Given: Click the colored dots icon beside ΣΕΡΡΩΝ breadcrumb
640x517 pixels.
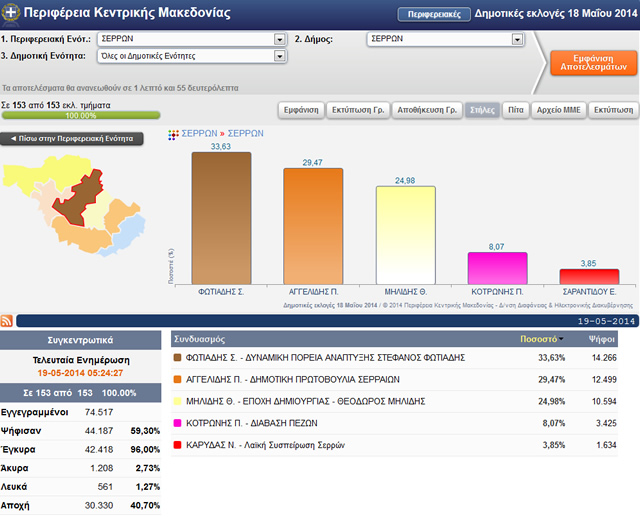Looking at the screenshot, I should coord(173,132).
